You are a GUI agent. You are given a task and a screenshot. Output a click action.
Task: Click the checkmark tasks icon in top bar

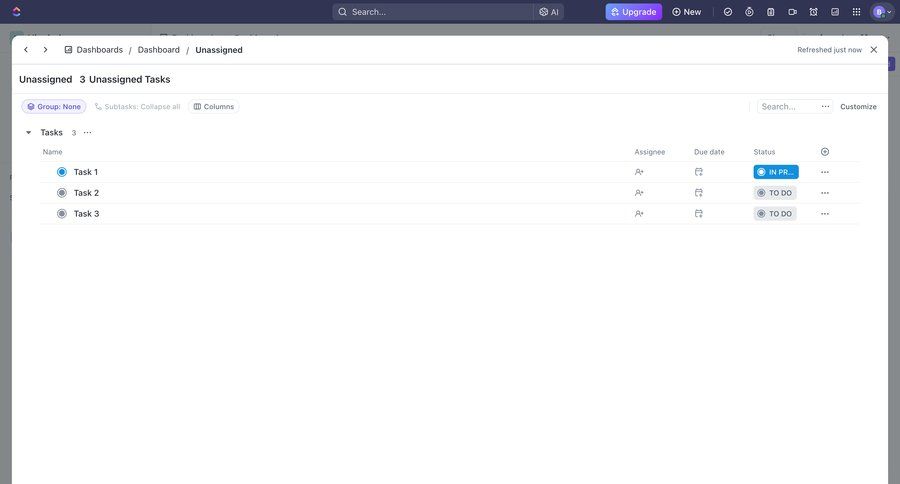pyautogui.click(x=728, y=11)
